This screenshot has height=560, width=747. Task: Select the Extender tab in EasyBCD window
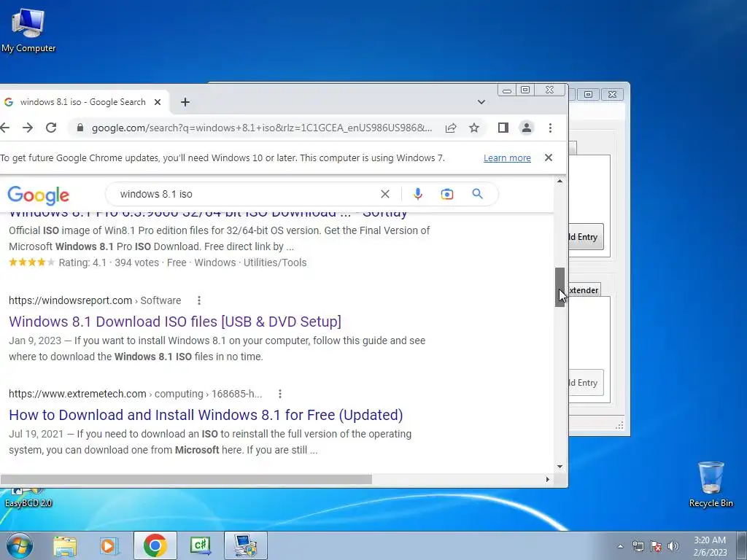pyautogui.click(x=584, y=290)
